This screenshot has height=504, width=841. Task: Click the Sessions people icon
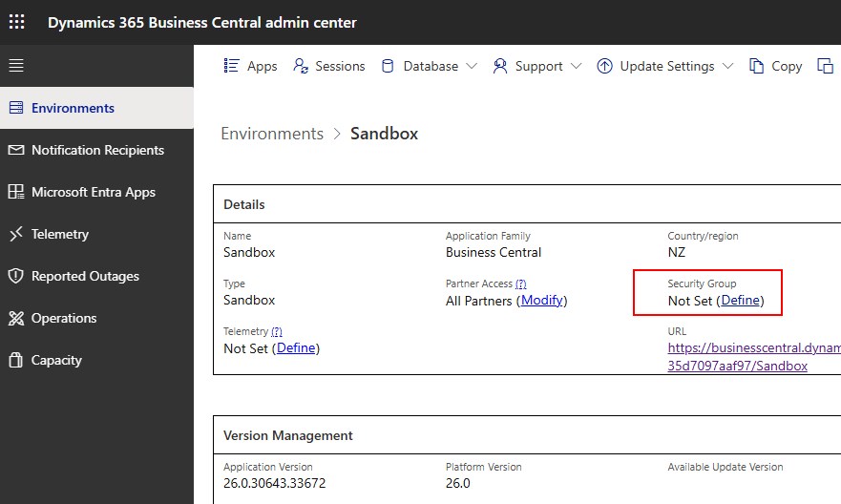click(x=301, y=66)
